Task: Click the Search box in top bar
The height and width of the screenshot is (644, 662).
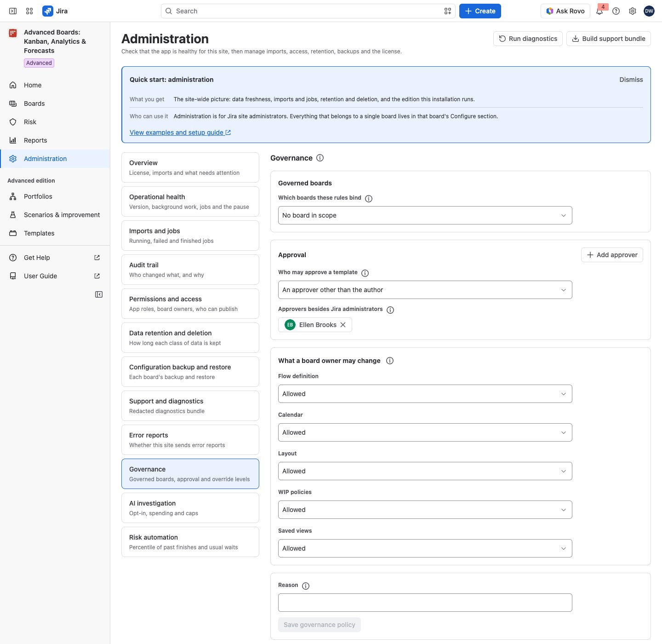Action: tap(308, 11)
